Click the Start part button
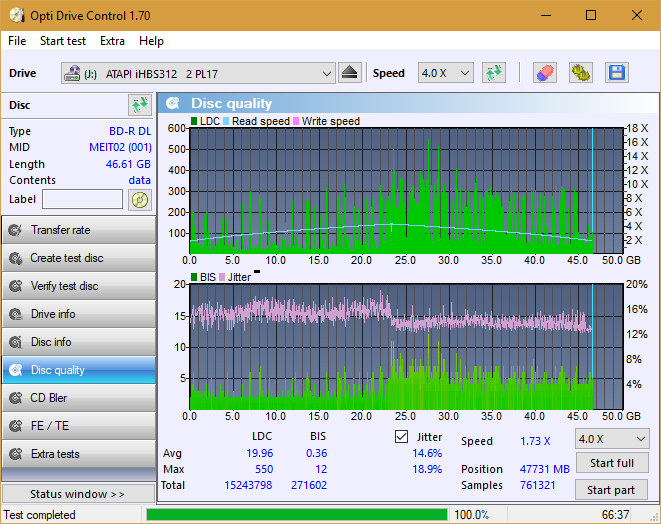Image resolution: width=661 pixels, height=524 pixels. point(612,490)
